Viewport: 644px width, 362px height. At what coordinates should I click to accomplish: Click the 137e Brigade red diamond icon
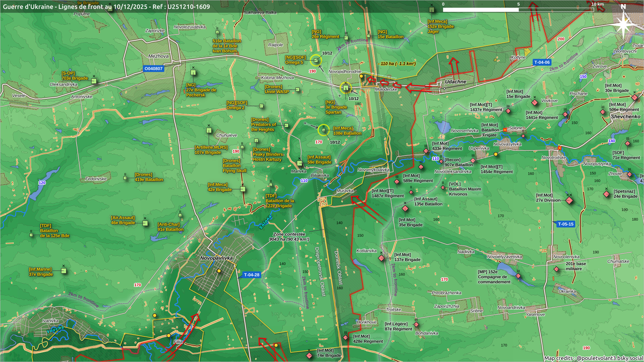coord(381,258)
